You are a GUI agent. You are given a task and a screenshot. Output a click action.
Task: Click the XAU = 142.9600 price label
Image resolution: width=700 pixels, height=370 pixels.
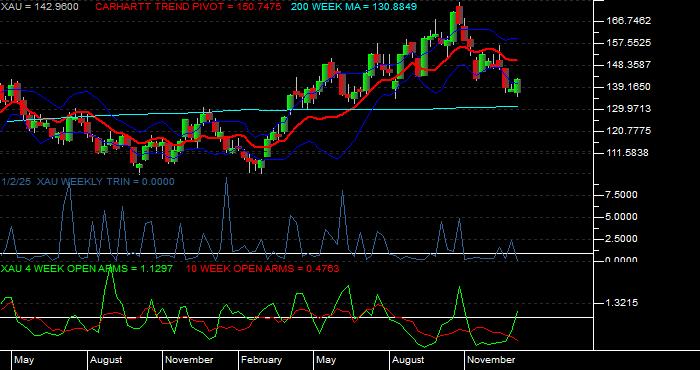click(39, 7)
